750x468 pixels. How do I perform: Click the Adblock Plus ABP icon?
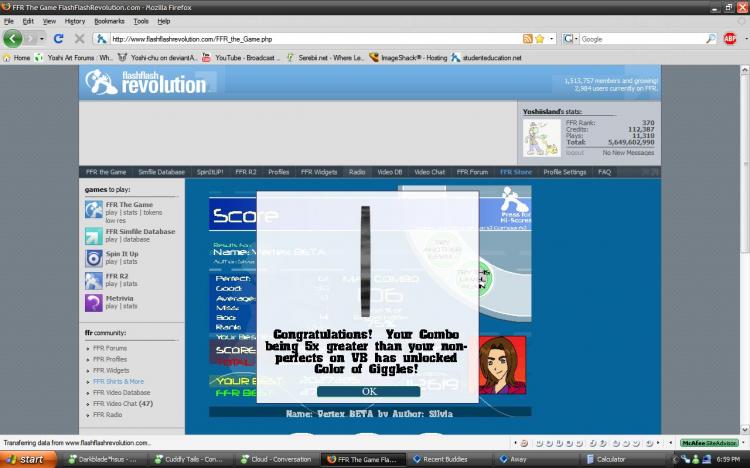click(x=730, y=39)
